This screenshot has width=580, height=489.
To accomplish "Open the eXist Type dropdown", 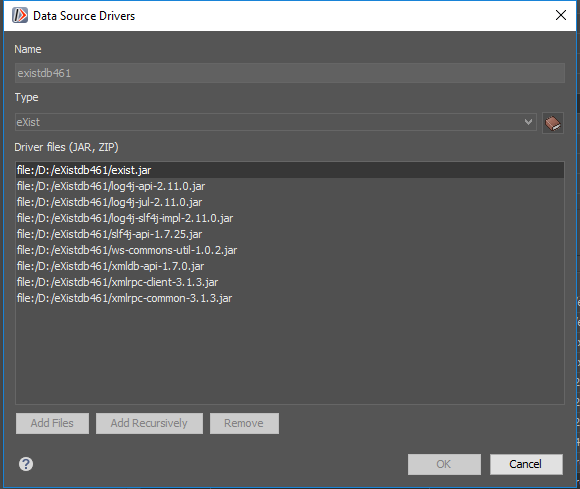I will pyautogui.click(x=276, y=122).
